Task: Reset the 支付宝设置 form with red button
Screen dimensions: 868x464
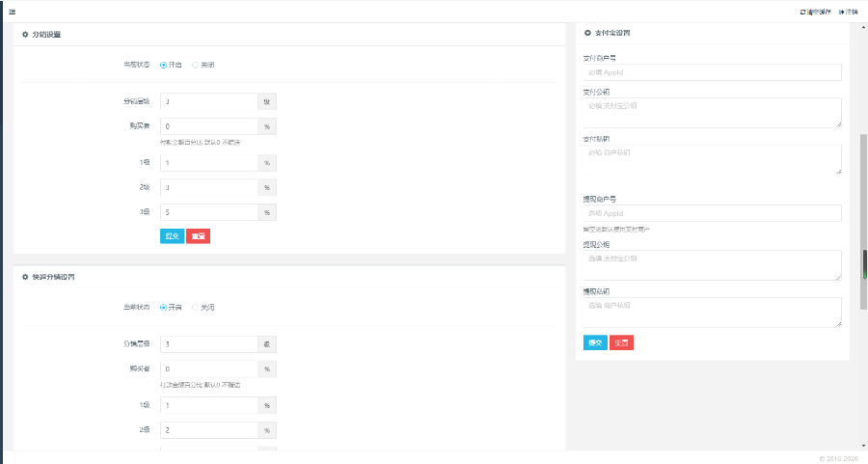Action: click(621, 342)
